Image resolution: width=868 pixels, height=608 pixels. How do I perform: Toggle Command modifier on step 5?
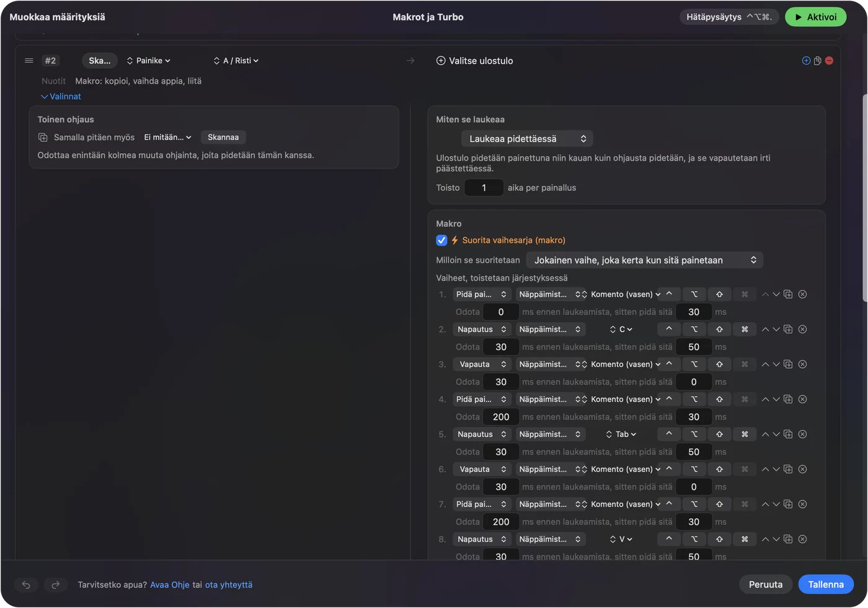[x=745, y=434]
